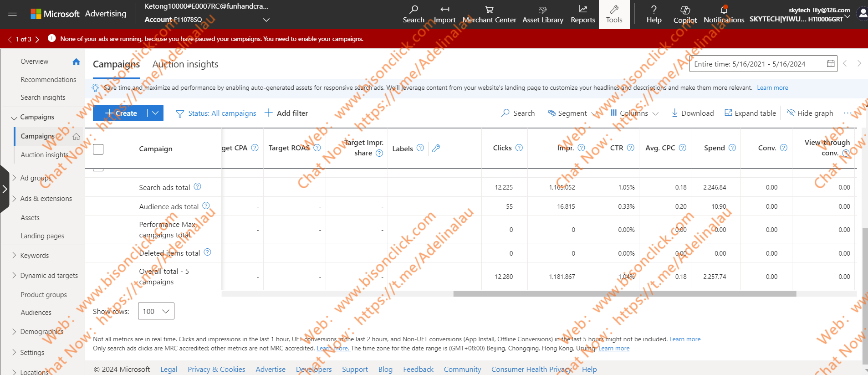Open Learn more about auto-generated assets

pos(772,88)
